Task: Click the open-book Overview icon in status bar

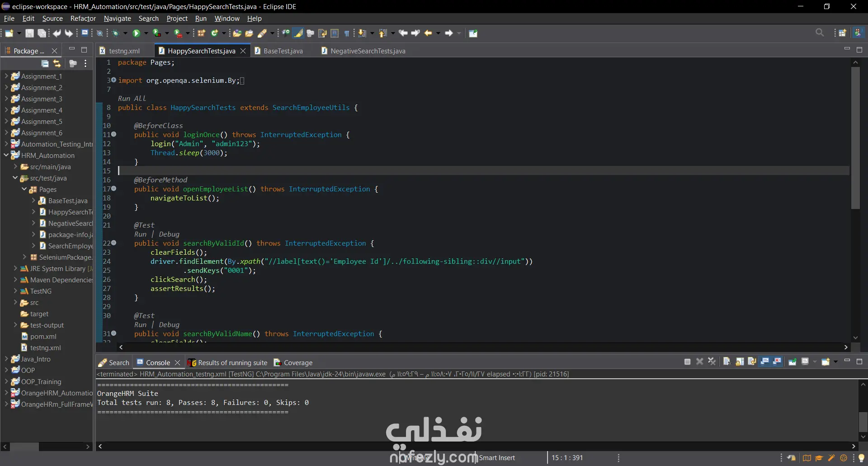Action: [807, 458]
